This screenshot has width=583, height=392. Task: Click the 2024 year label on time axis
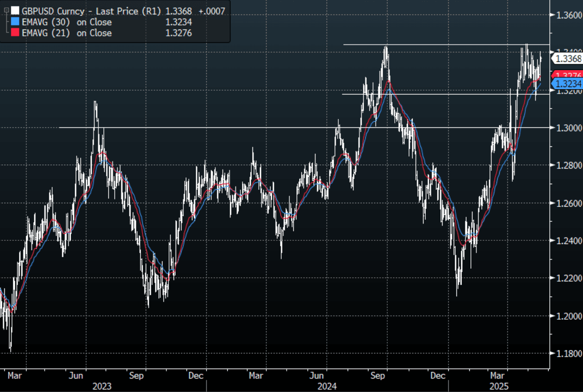327,385
